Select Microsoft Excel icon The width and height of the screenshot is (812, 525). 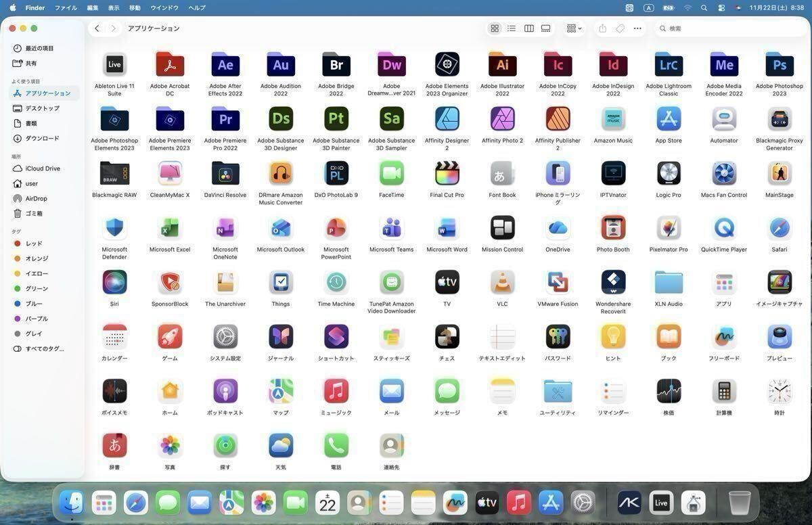[170, 228]
